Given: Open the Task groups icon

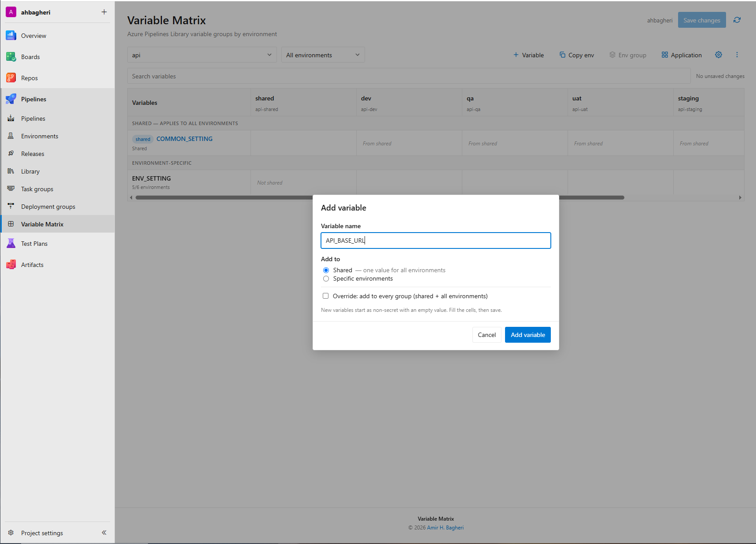Looking at the screenshot, I should [11, 189].
